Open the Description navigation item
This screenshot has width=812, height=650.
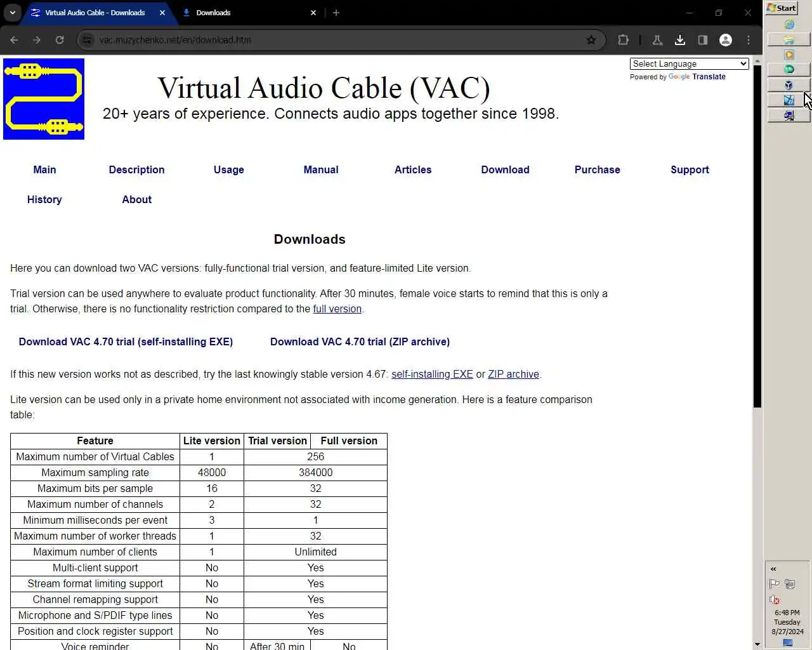[136, 169]
